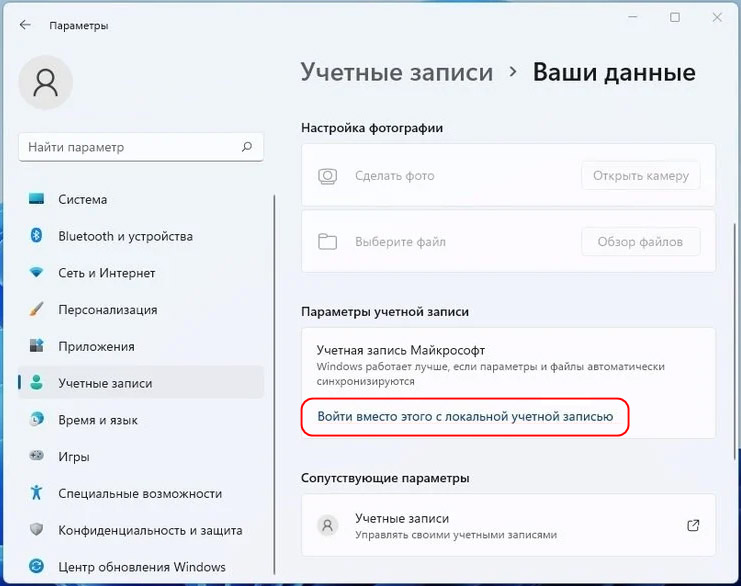Click the Bluetooth icon in sidebar
The height and width of the screenshot is (586, 741).
click(x=36, y=235)
